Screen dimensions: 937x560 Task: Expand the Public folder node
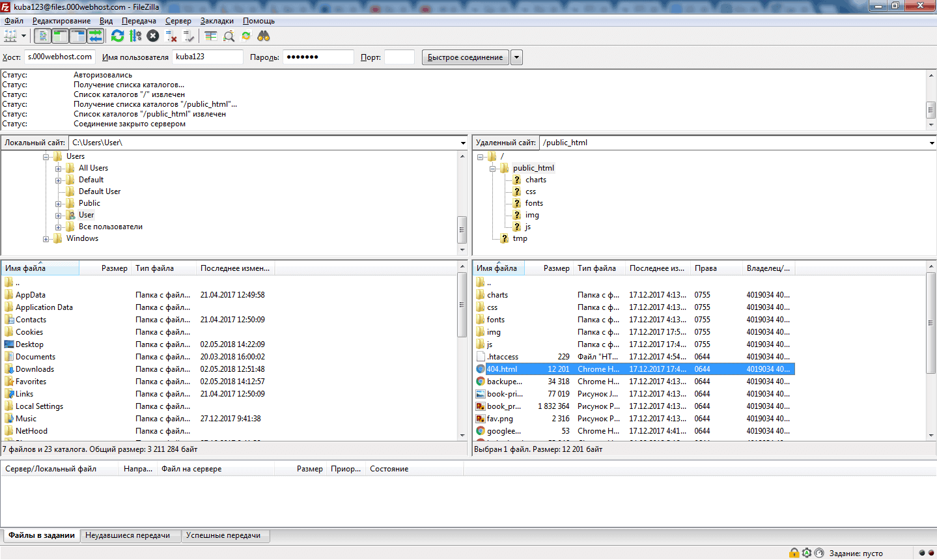[x=59, y=204]
